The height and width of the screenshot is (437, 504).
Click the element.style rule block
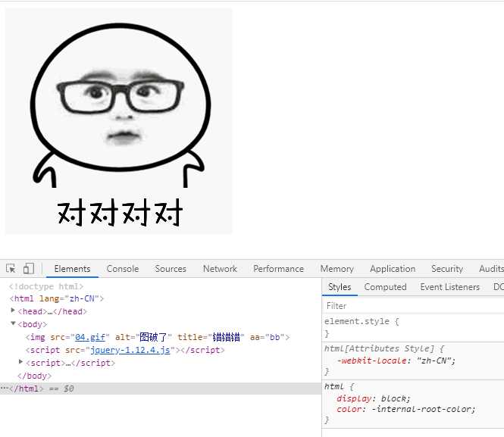(413, 327)
